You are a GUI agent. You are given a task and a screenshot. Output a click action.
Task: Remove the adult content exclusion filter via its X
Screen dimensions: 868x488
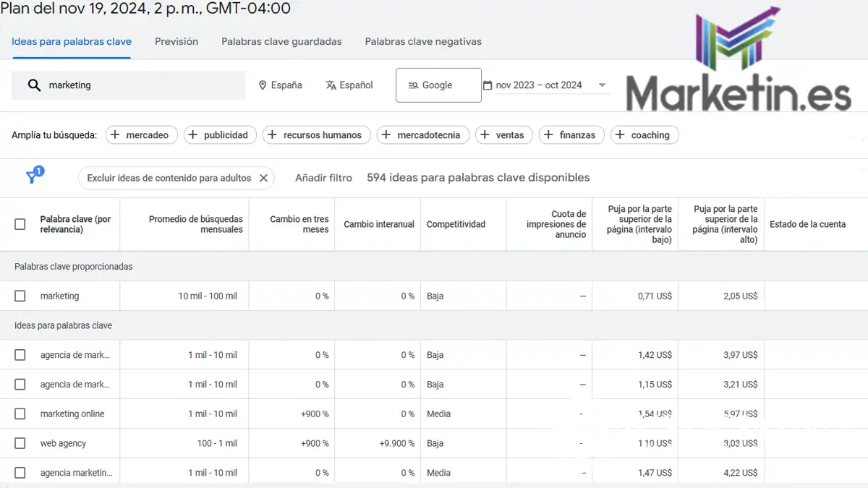point(263,177)
